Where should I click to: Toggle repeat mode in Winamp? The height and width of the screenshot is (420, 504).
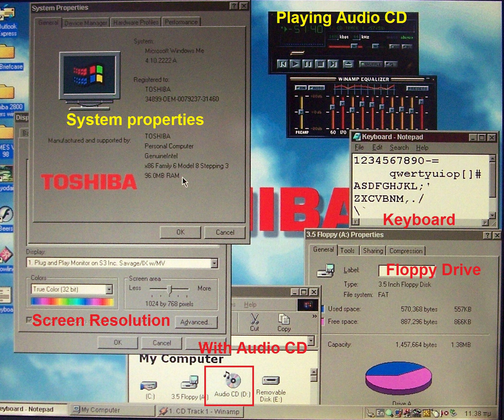point(391,64)
